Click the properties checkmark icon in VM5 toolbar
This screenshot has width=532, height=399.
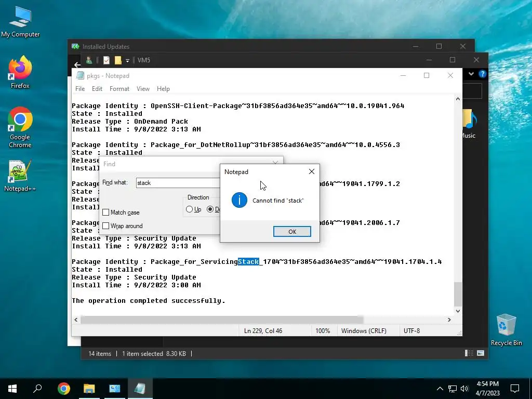click(x=106, y=60)
